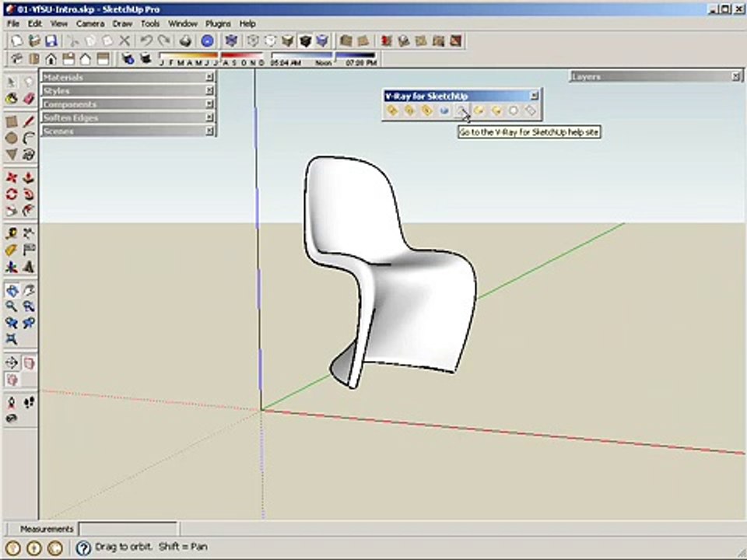Activate the Push/Pull tool

29,177
